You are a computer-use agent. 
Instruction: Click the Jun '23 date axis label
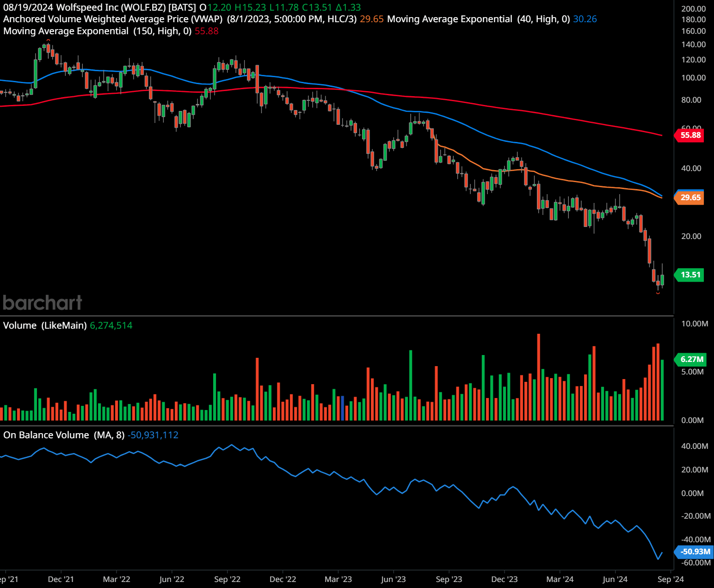pyautogui.click(x=393, y=579)
